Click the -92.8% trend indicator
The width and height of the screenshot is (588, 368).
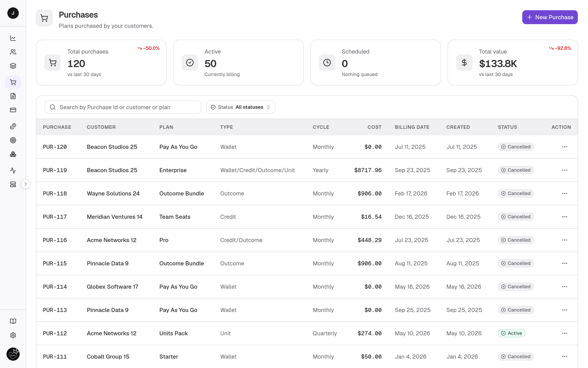click(x=560, y=48)
